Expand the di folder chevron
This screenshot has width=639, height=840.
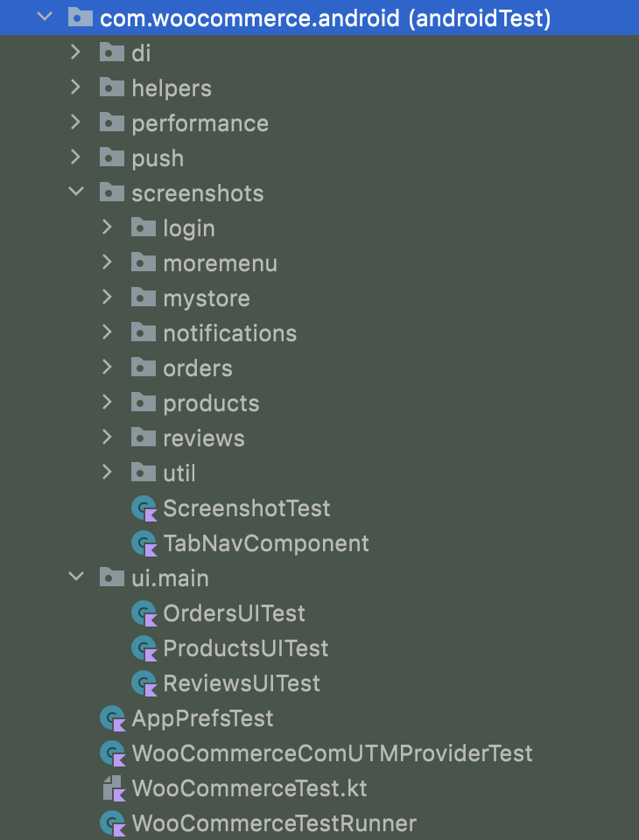click(75, 52)
